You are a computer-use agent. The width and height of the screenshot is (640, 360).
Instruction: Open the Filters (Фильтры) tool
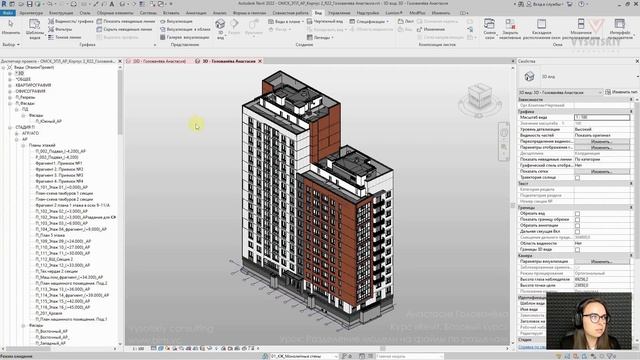pyautogui.click(x=60, y=29)
